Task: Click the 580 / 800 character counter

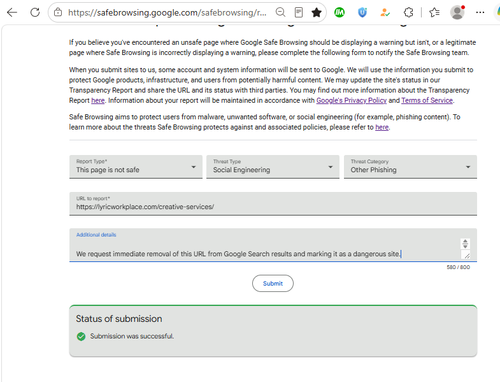Action: click(458, 267)
